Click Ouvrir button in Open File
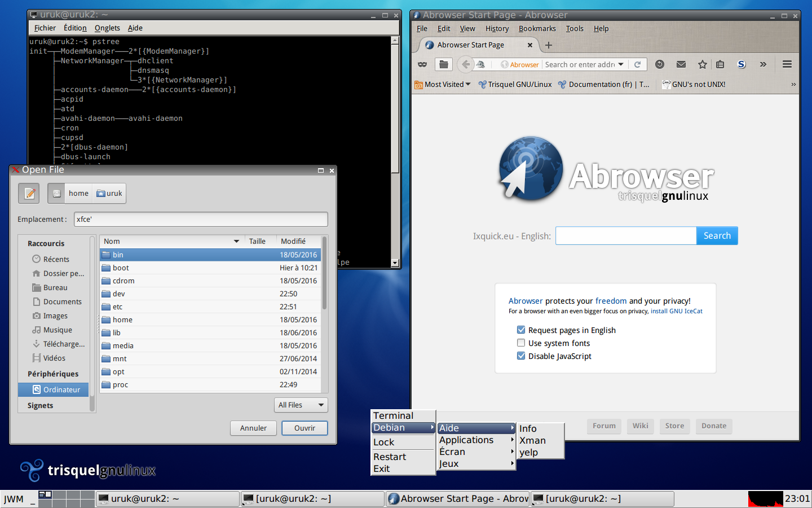Viewport: 812px width, 508px height. pyautogui.click(x=304, y=428)
